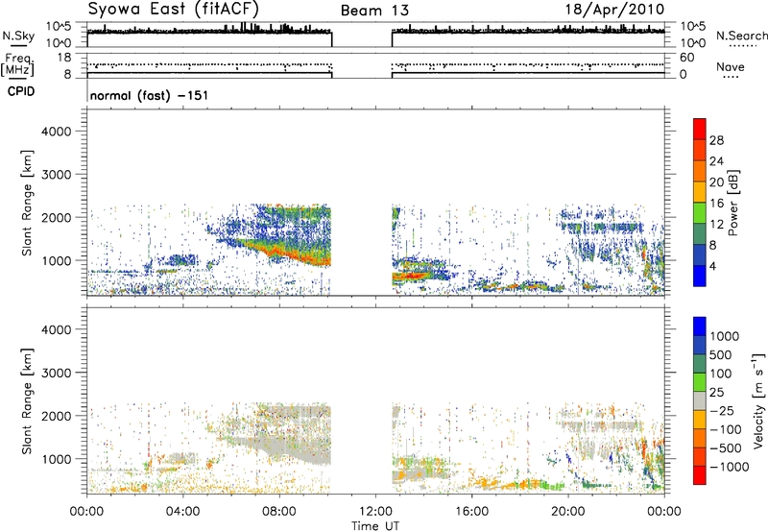The width and height of the screenshot is (768, 532).
Task: Click the "04:00" time tick label
Action: pos(183,512)
